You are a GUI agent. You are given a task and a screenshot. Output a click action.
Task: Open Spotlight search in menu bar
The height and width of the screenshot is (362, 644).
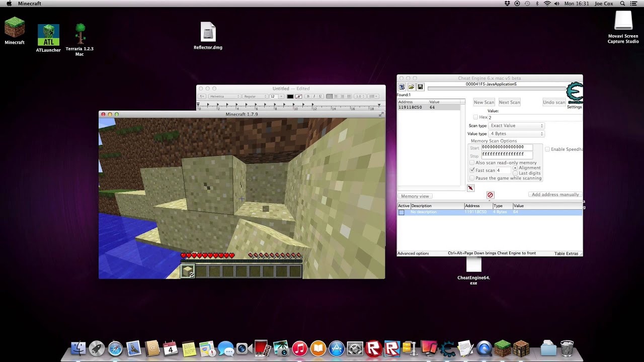622,4
